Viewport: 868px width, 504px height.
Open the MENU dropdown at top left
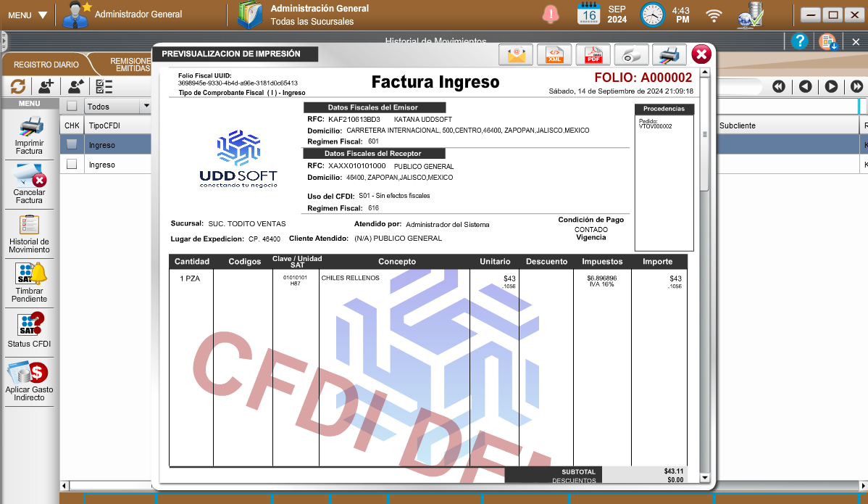[28, 15]
